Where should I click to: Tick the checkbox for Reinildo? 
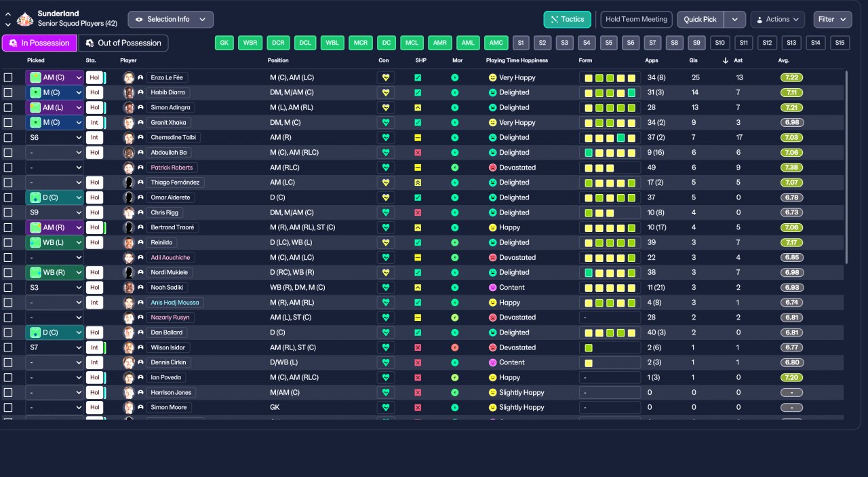8,242
